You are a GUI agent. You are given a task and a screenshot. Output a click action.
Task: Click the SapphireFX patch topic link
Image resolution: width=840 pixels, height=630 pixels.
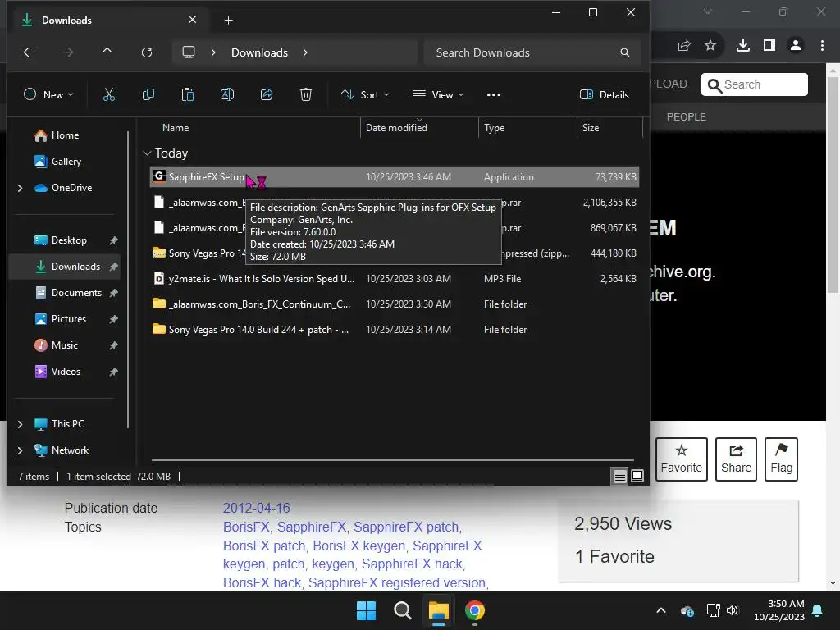point(406,527)
